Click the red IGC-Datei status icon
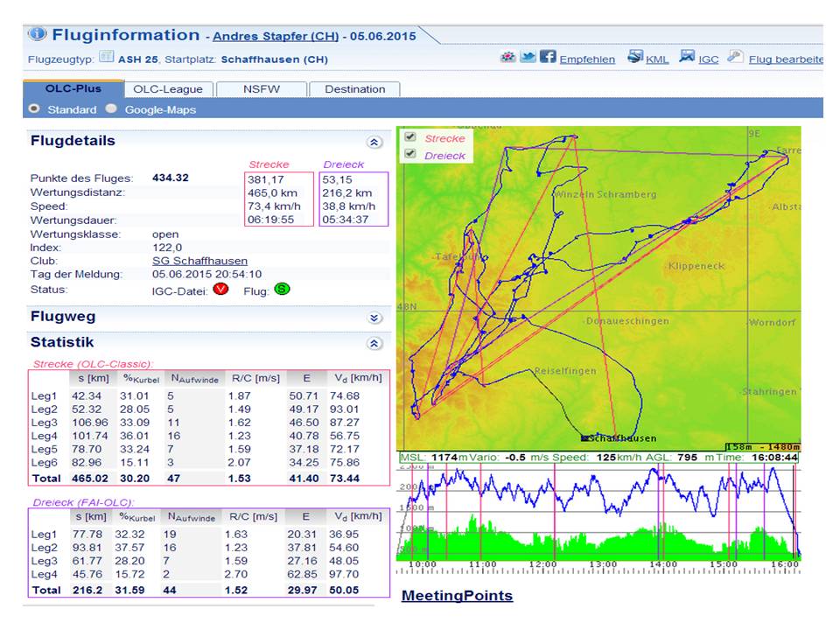Viewport: 840px width, 630px height. click(x=220, y=290)
